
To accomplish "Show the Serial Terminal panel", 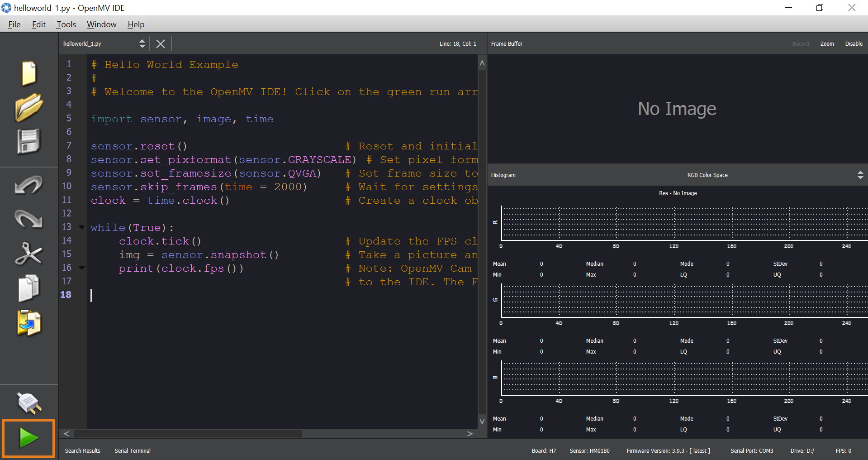I will (x=133, y=451).
